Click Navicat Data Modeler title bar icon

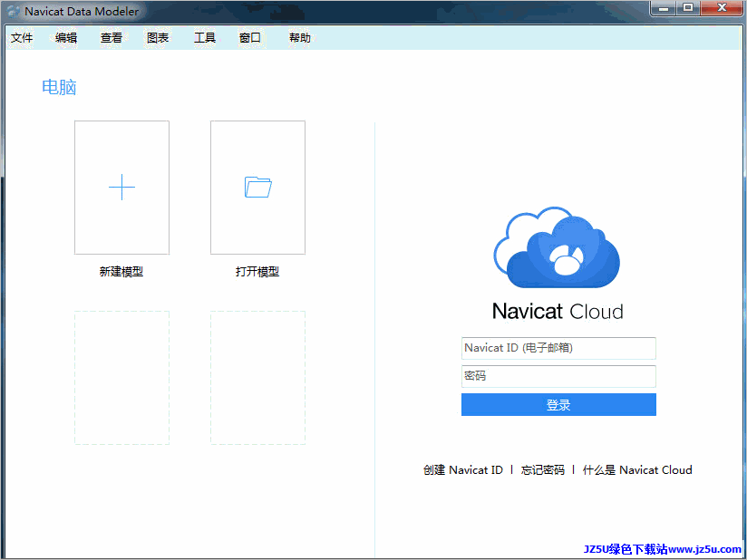point(14,12)
